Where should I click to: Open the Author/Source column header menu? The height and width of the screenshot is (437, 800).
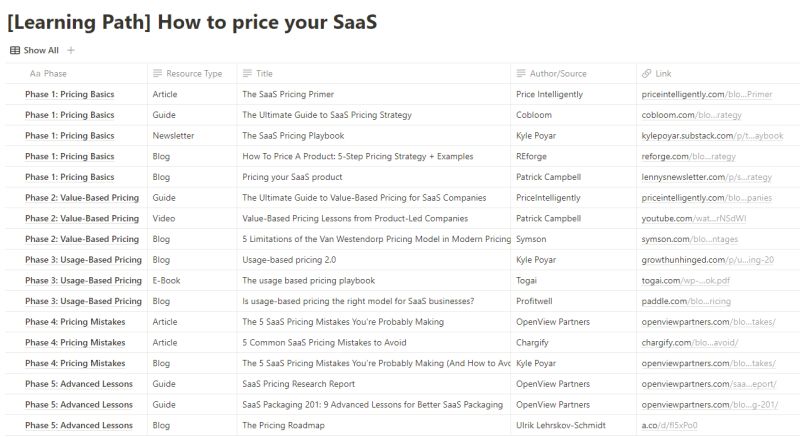tap(573, 73)
